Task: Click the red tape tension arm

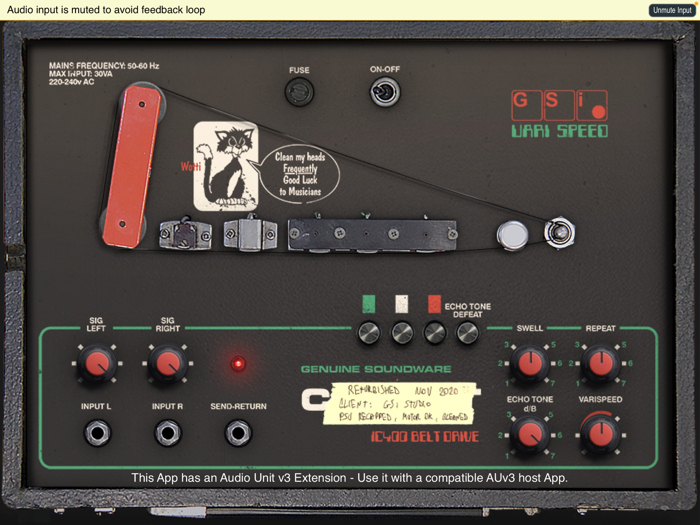Action: point(132,166)
